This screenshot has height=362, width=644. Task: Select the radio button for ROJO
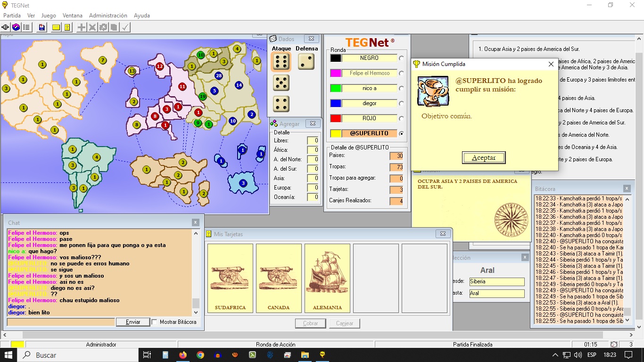pos(401,119)
